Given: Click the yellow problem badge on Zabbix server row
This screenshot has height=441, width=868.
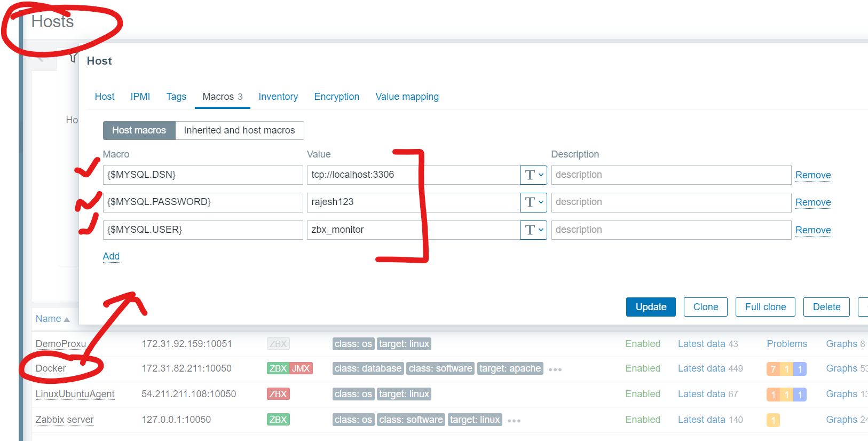Looking at the screenshot, I should (773, 420).
